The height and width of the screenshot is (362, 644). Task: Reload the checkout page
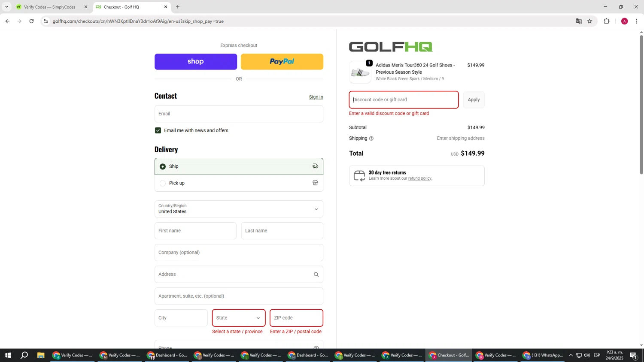click(31, 21)
